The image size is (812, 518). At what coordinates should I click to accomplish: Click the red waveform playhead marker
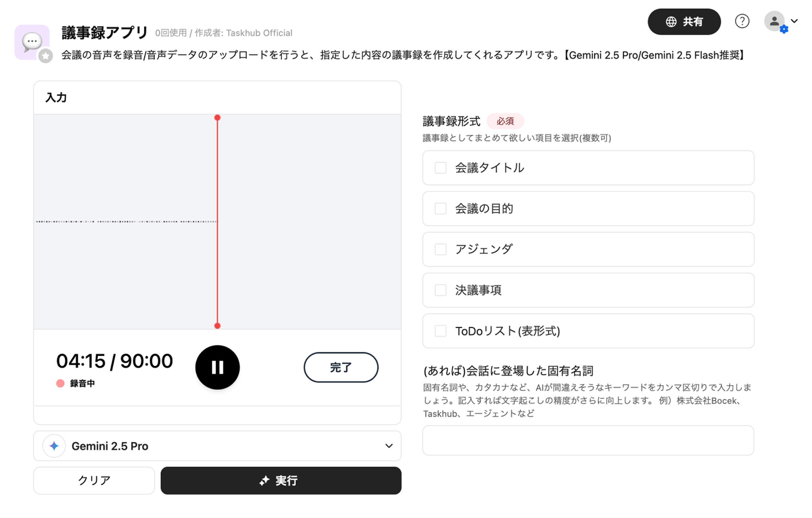point(217,118)
